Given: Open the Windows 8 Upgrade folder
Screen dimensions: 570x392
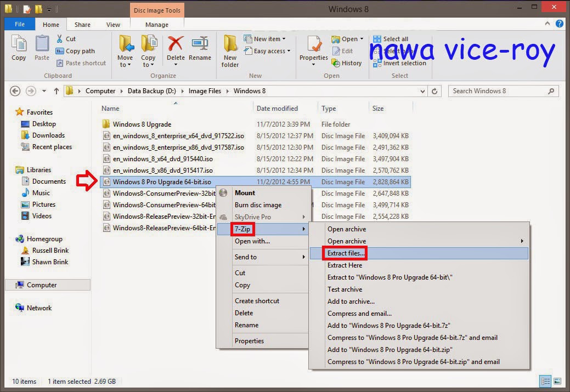Looking at the screenshot, I should [x=142, y=124].
